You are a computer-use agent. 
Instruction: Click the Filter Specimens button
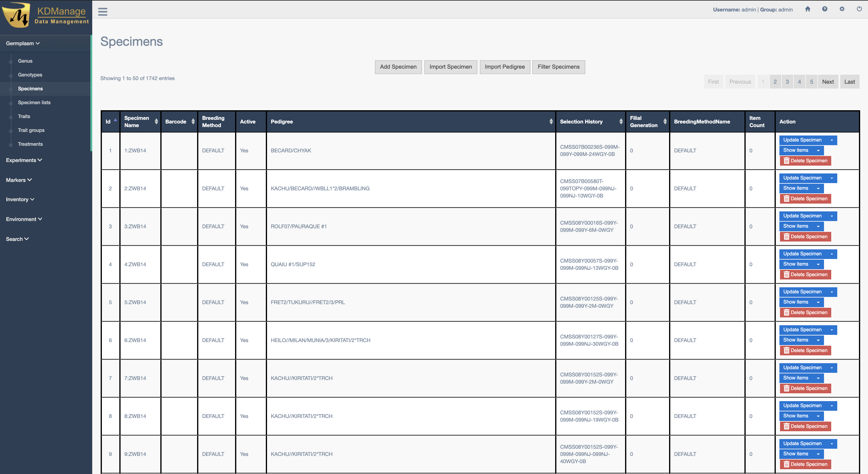[x=558, y=67]
